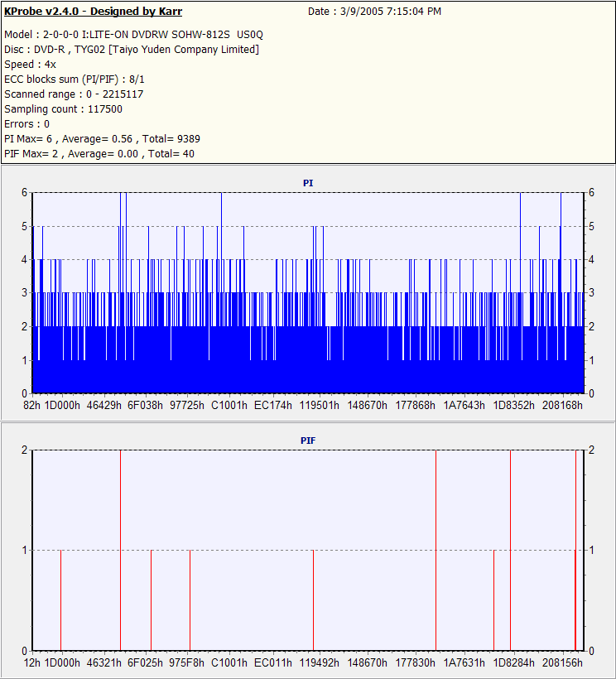Viewport: 616px width, 679px height.
Task: Click PIF chart x-axis label 6F025h
Action: click(145, 663)
